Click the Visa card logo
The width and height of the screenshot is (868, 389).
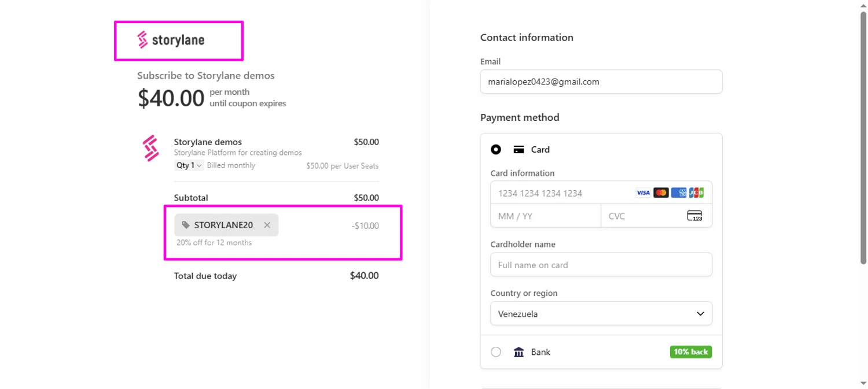pyautogui.click(x=643, y=193)
